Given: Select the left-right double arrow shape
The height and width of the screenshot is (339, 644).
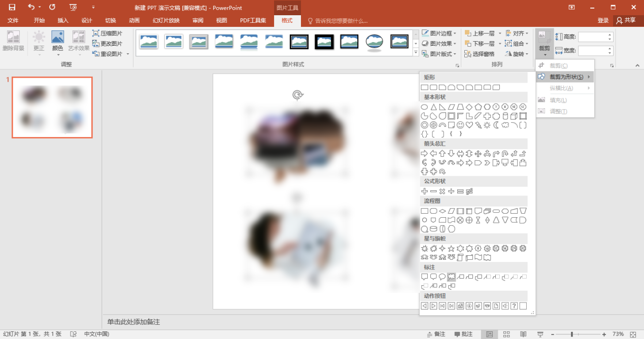Looking at the screenshot, I should pos(460,153).
